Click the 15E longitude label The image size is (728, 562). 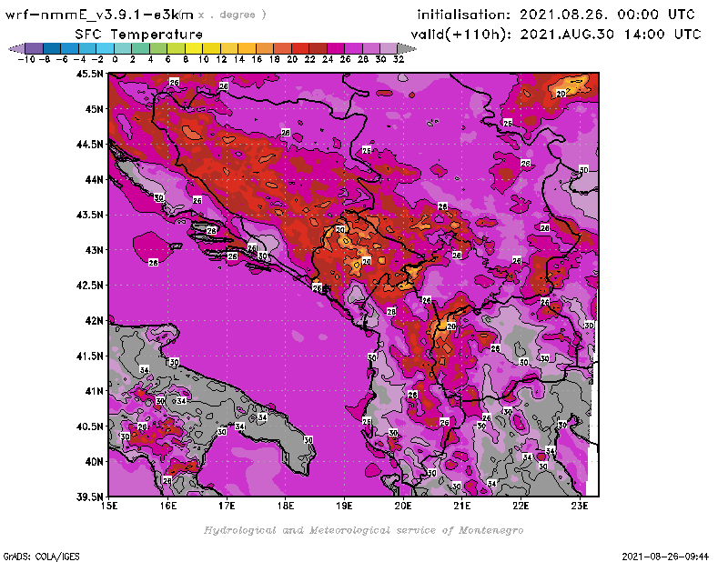[x=109, y=506]
